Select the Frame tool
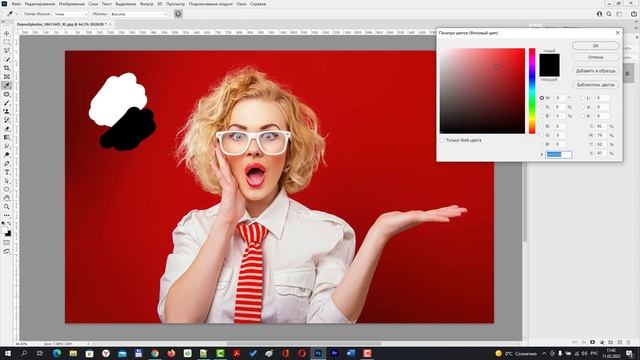Image resolution: width=640 pixels, height=360 pixels. pyautogui.click(x=7, y=77)
